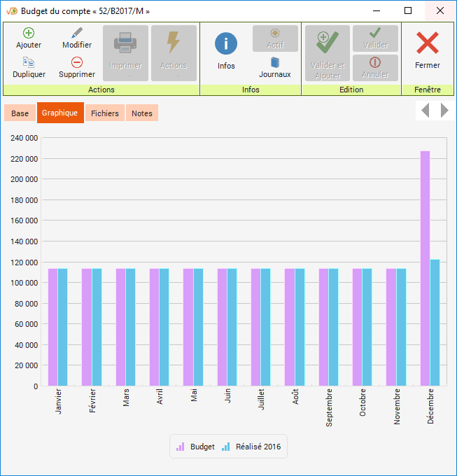Click the red Fermer cross icon
Screen dimensions: 457x476
click(x=427, y=43)
